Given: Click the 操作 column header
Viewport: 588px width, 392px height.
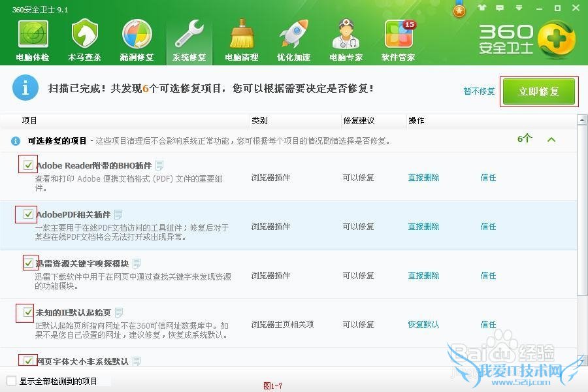Looking at the screenshot, I should click(x=416, y=120).
